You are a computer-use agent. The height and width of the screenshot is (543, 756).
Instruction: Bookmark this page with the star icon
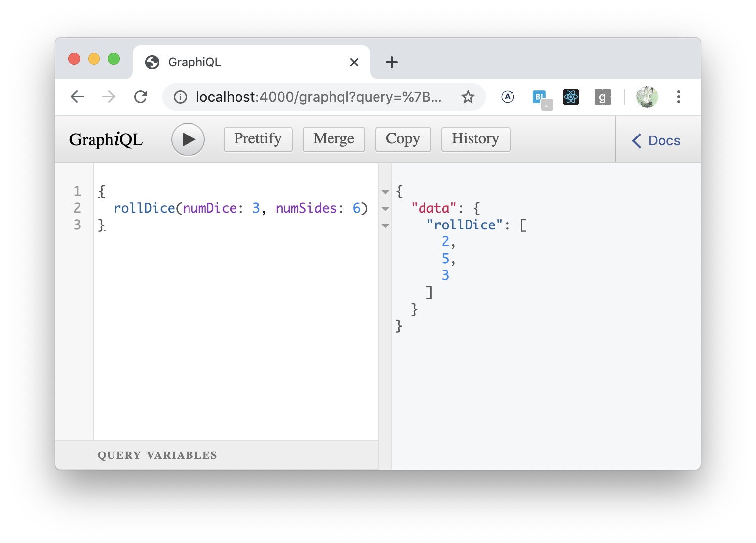pyautogui.click(x=468, y=97)
